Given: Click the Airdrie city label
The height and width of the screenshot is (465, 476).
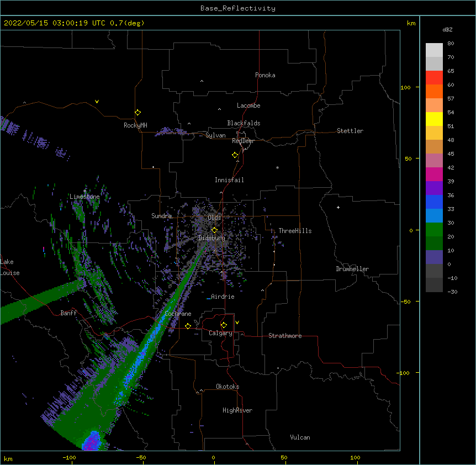Looking at the screenshot, I should point(223,297).
